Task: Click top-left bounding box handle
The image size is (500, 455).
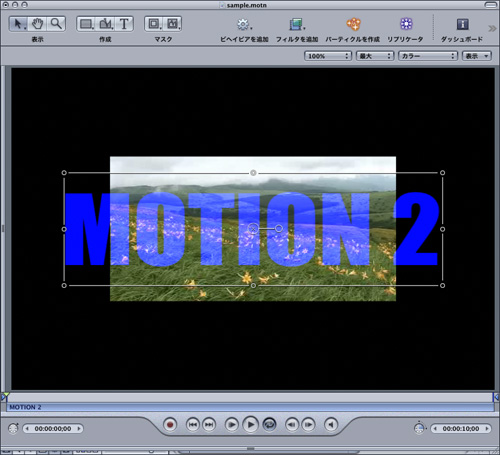Action: (64, 173)
